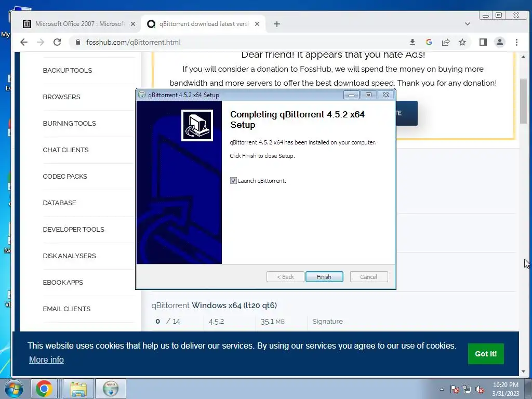This screenshot has width=532, height=399.
Task: Share this page icon
Action: (445, 42)
